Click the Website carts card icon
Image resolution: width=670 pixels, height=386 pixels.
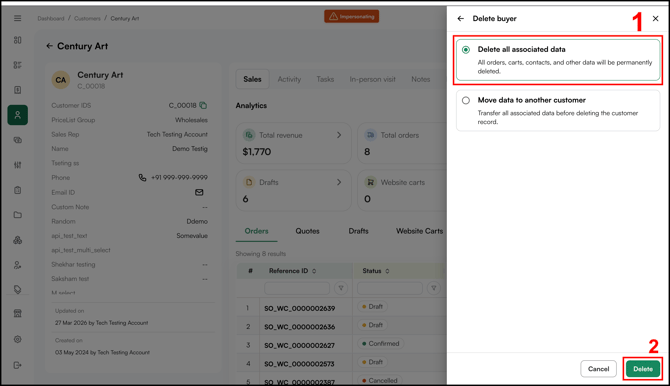coord(370,182)
